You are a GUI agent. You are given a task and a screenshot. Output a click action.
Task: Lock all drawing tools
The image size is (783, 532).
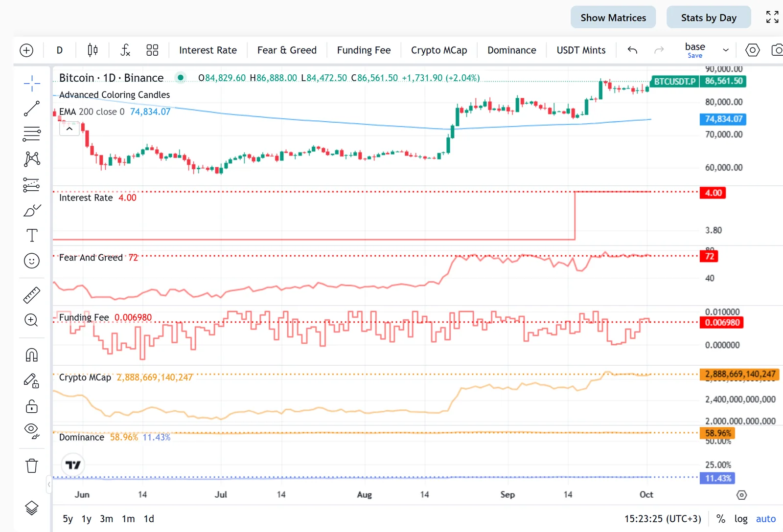(32, 406)
